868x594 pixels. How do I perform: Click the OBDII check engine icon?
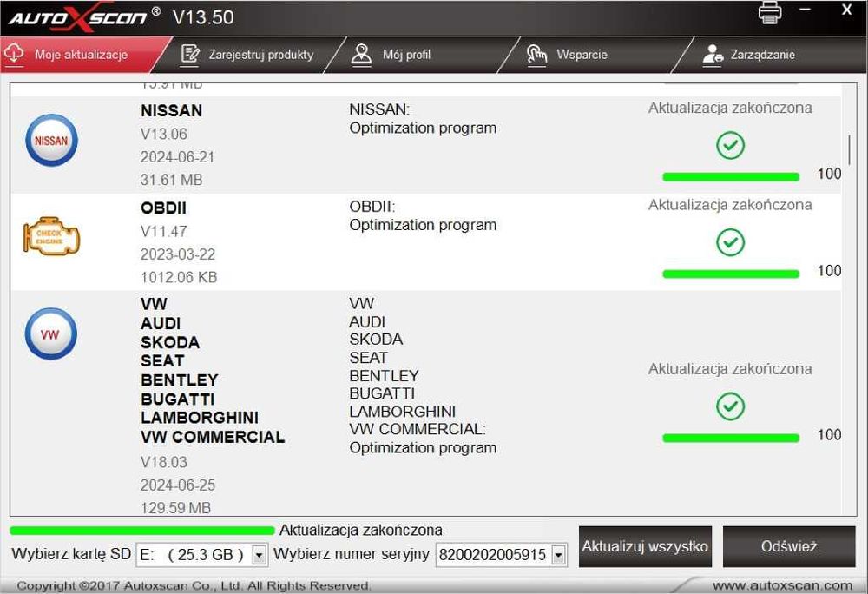click(x=51, y=236)
